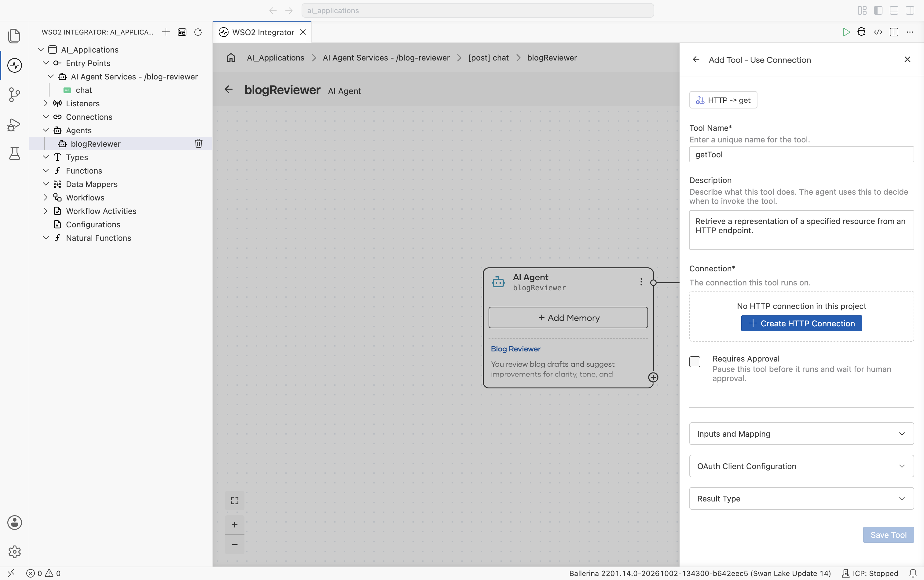This screenshot has height=580, width=924.
Task: Open the Accounts icon in activity bar
Action: 14,523
